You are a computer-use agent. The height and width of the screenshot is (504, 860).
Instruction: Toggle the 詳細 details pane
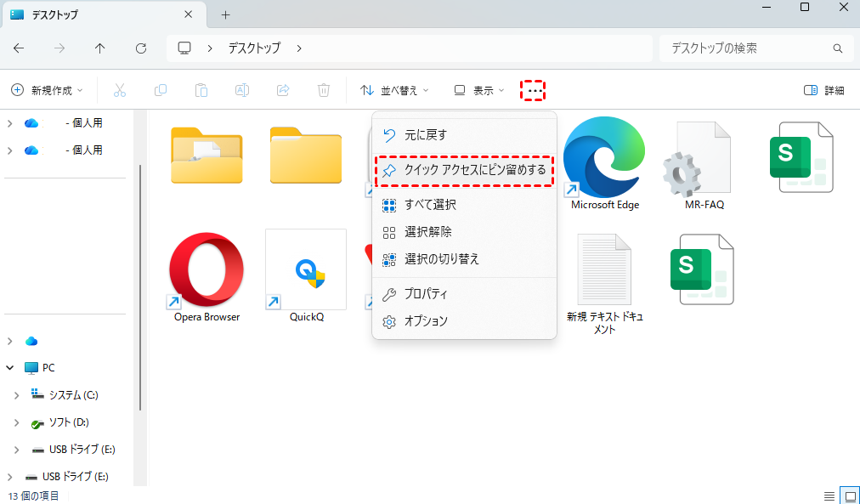[824, 90]
